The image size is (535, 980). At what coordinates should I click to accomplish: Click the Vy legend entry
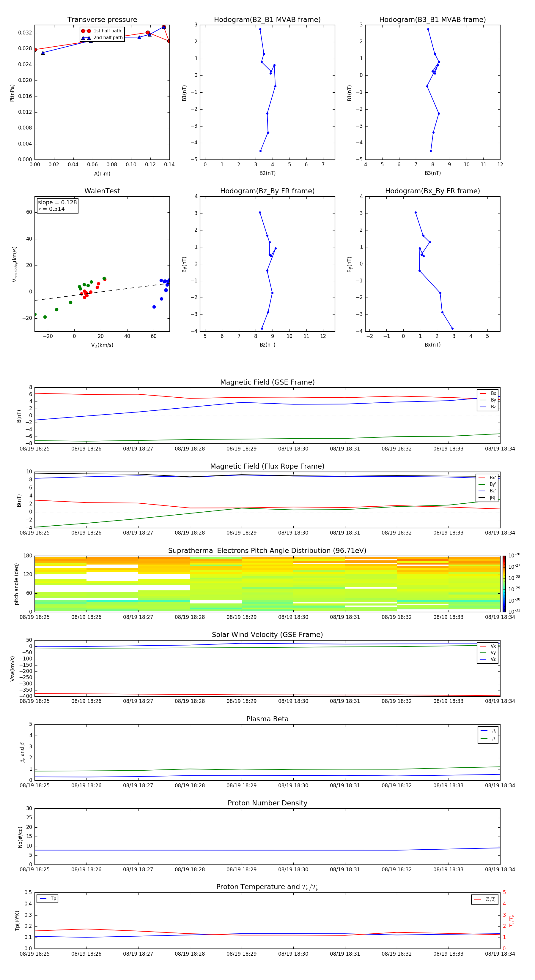point(488,652)
